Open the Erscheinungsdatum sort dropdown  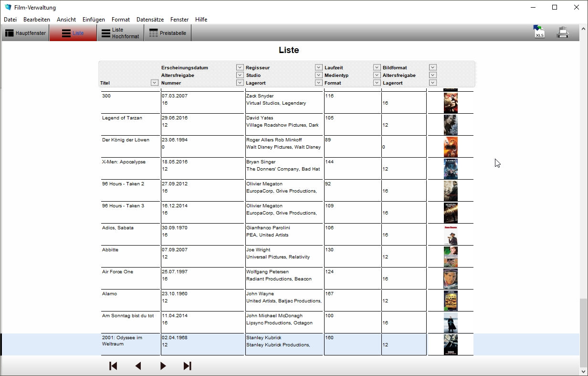(x=240, y=67)
